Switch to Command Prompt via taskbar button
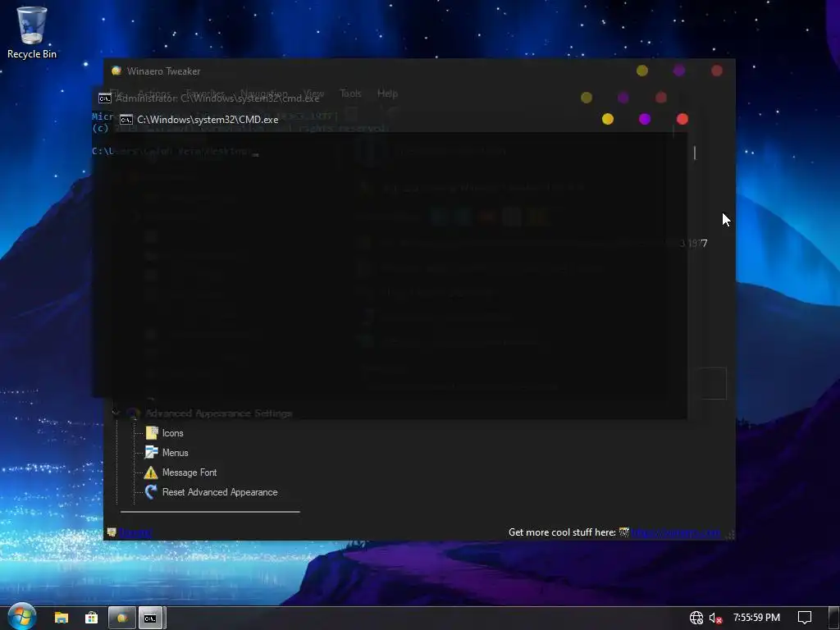 click(x=151, y=618)
